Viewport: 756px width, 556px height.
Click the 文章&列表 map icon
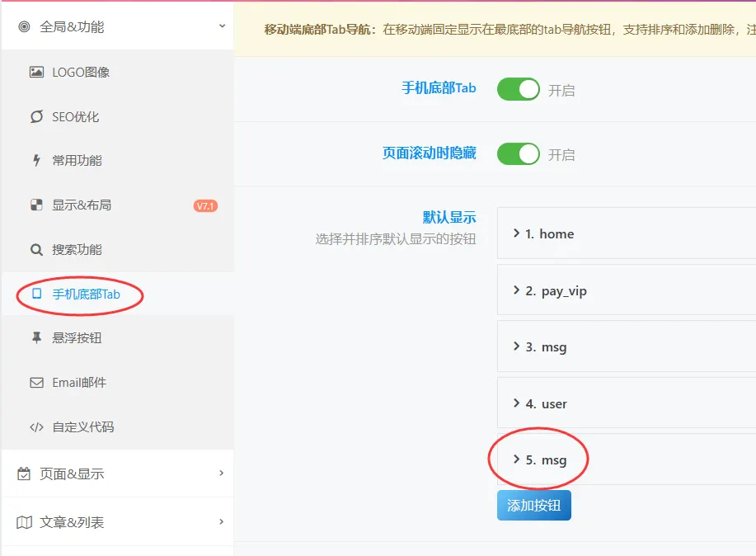[x=24, y=522]
